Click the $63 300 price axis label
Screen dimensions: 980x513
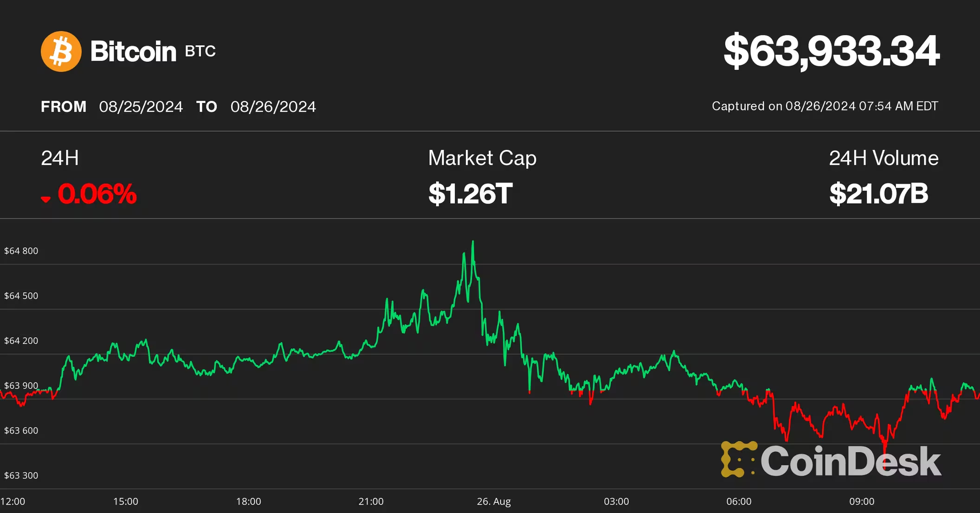pyautogui.click(x=21, y=475)
